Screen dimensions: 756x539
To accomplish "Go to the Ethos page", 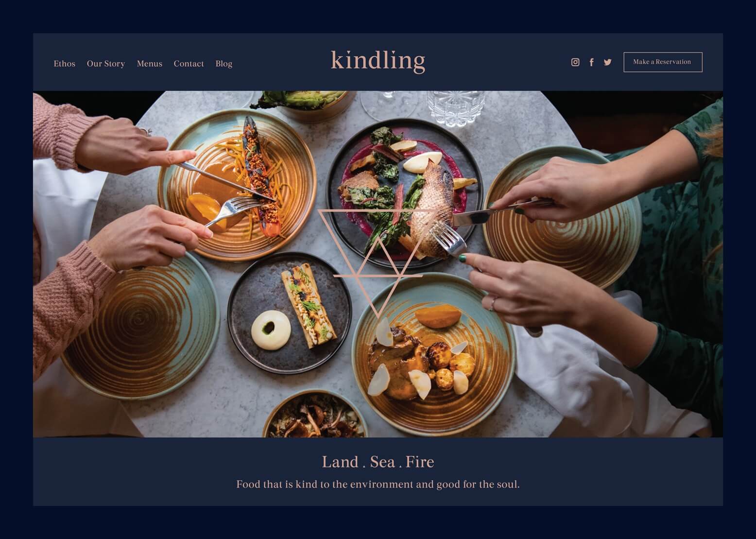I will [65, 64].
